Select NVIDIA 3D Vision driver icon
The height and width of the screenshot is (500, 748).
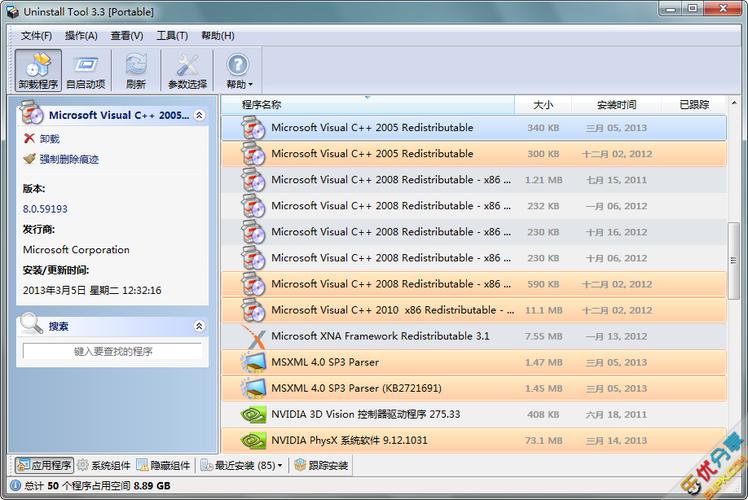tap(253, 415)
